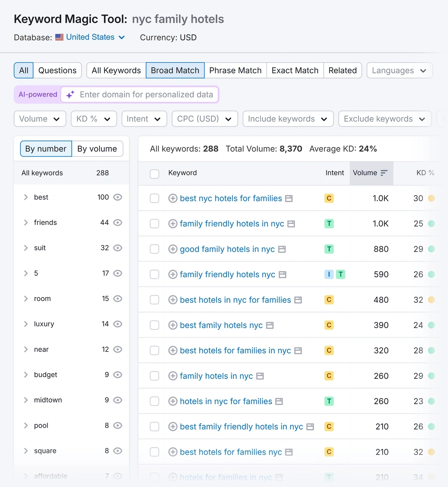The height and width of the screenshot is (487, 448).
Task: Click the All filter button
Action: [24, 71]
